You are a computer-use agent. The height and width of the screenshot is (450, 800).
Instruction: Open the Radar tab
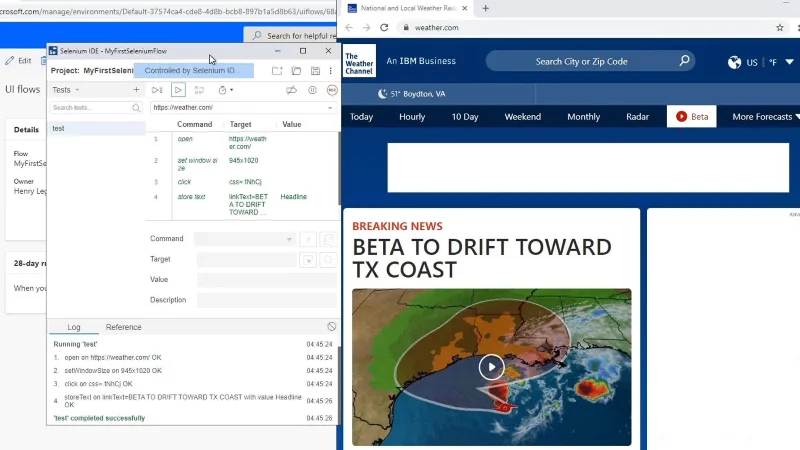pos(637,117)
